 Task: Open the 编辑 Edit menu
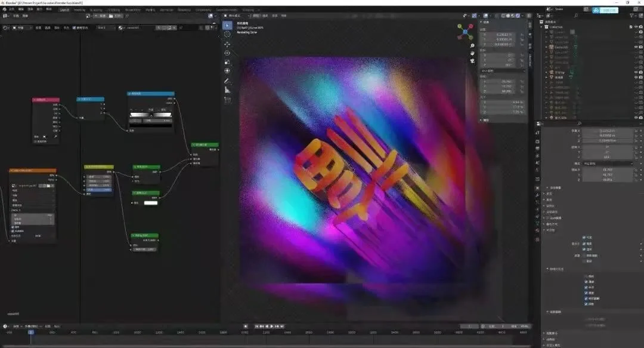(21, 9)
